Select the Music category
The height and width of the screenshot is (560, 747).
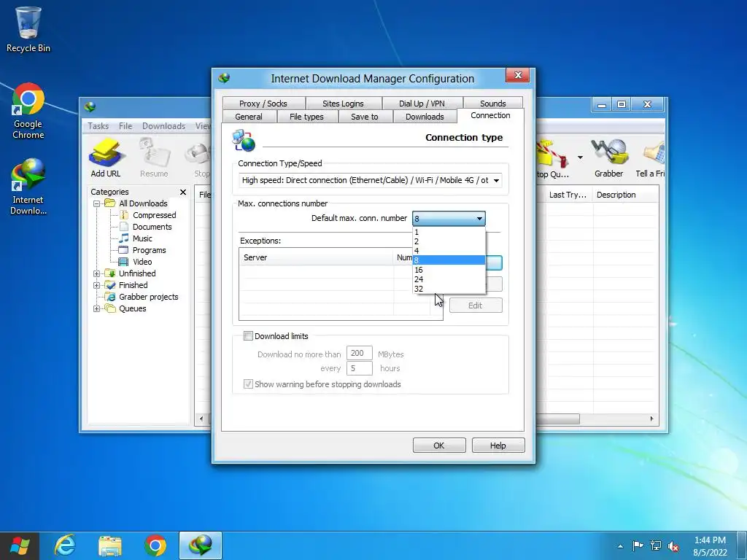[x=142, y=238]
